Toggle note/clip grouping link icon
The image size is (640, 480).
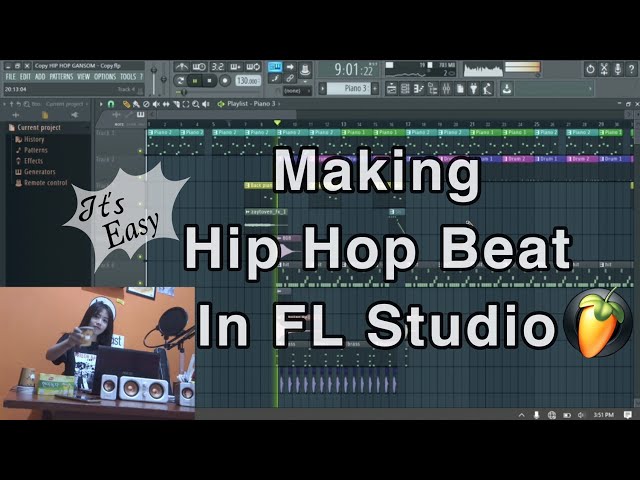point(290,78)
